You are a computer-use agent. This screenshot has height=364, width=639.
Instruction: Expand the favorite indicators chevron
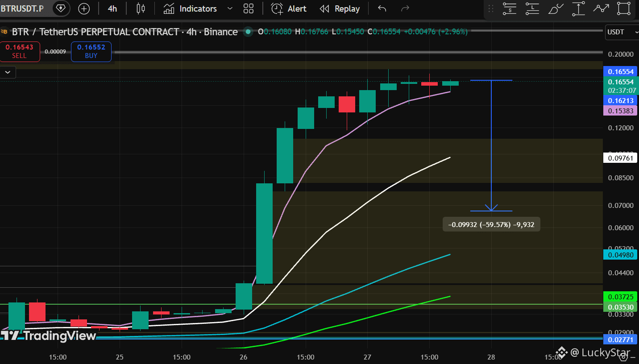click(230, 8)
